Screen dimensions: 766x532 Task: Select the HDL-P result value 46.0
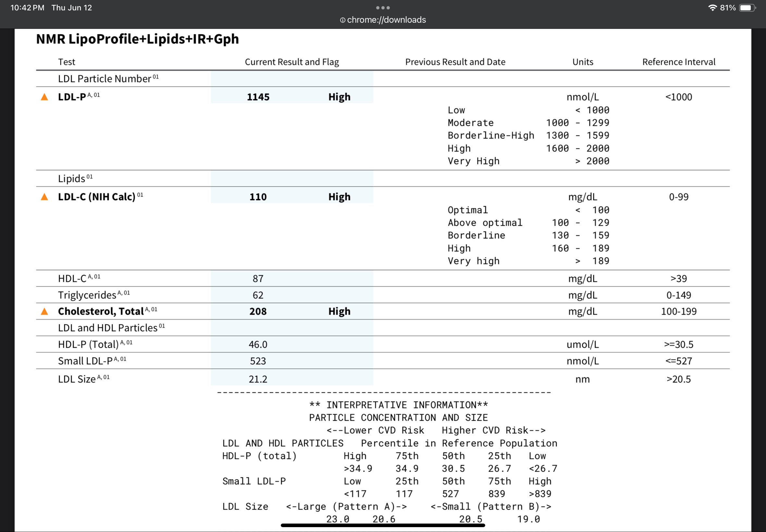click(x=258, y=345)
